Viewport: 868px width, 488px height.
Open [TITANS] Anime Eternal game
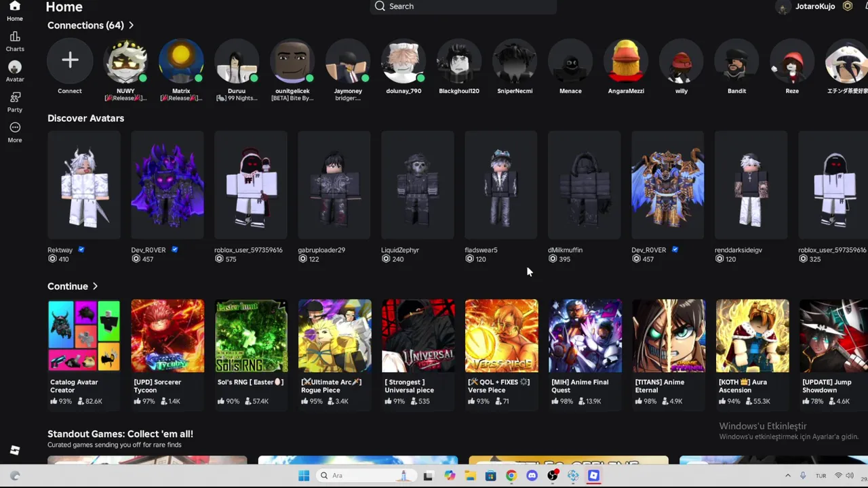click(x=668, y=335)
